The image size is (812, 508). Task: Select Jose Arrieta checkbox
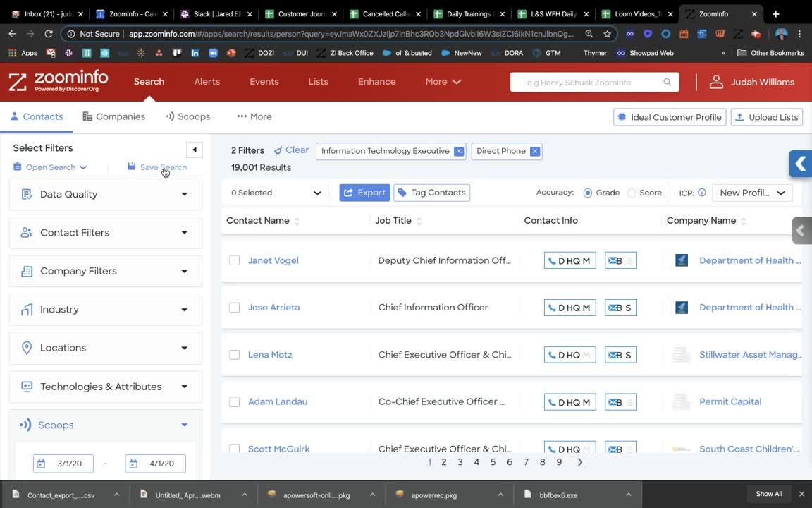[x=235, y=308]
